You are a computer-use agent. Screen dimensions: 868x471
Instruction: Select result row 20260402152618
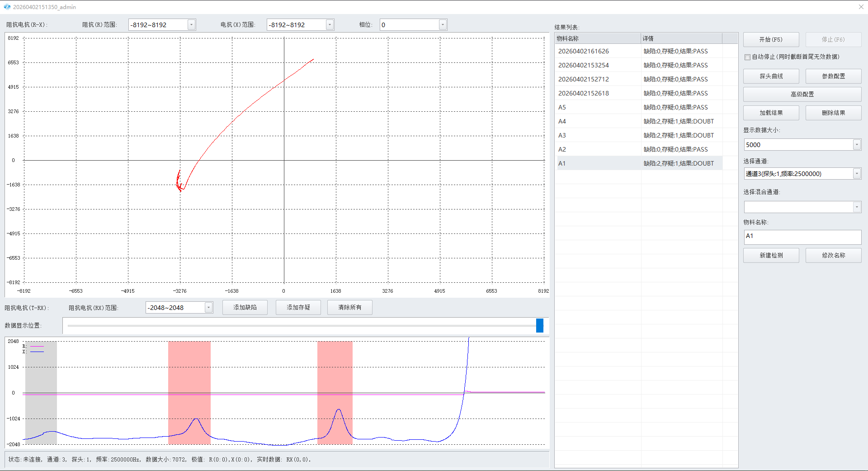pyautogui.click(x=639, y=93)
